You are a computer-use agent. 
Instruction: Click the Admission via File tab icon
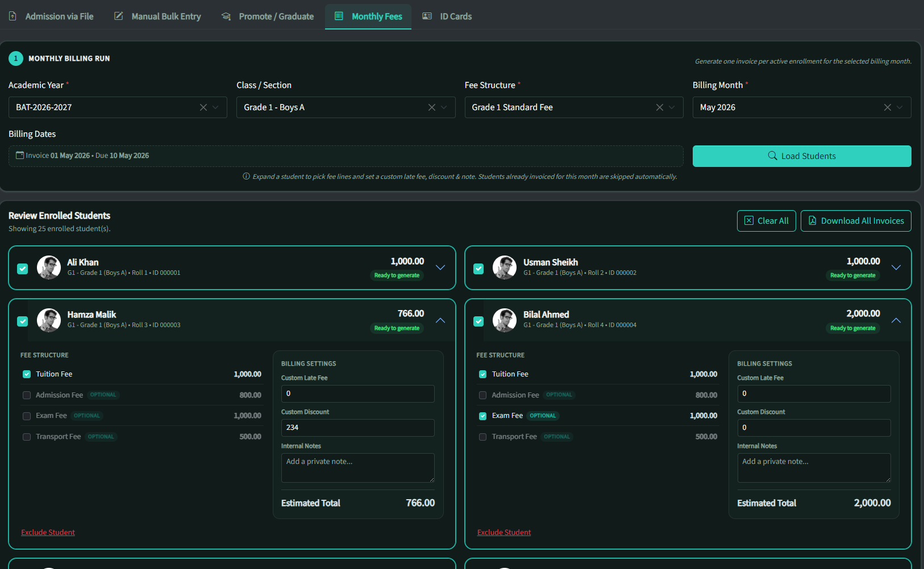13,16
